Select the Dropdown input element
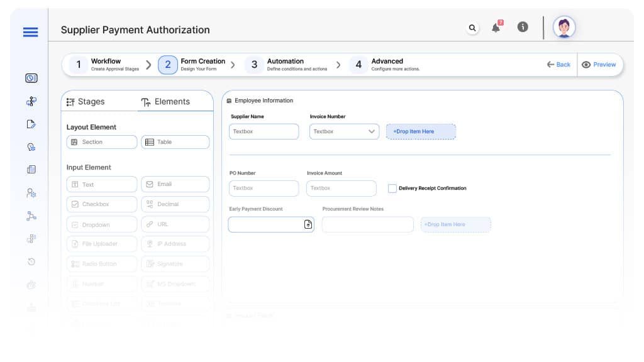Viewport: 644px width, 362px height. (x=101, y=224)
